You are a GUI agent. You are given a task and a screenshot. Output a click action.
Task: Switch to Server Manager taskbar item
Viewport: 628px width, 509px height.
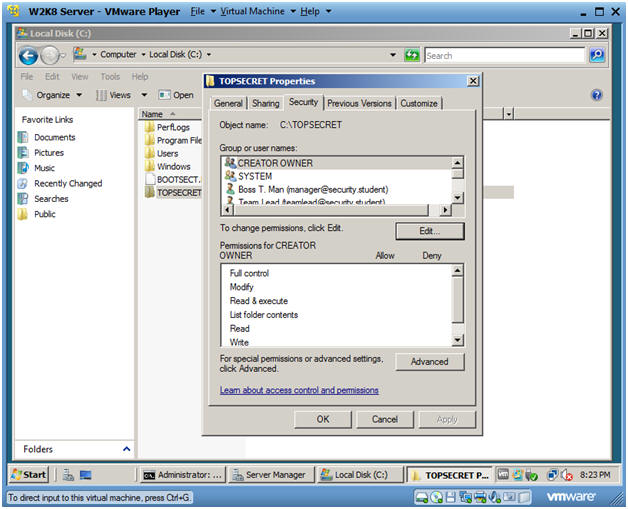(270, 475)
